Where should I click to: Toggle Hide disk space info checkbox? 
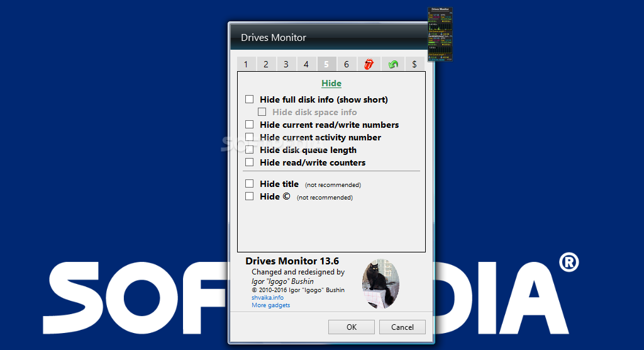click(262, 112)
